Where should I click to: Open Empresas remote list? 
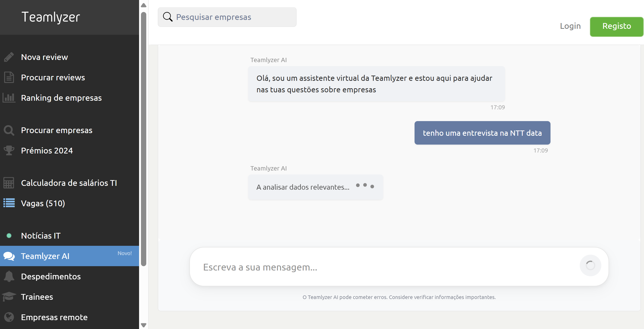[x=70, y=317]
